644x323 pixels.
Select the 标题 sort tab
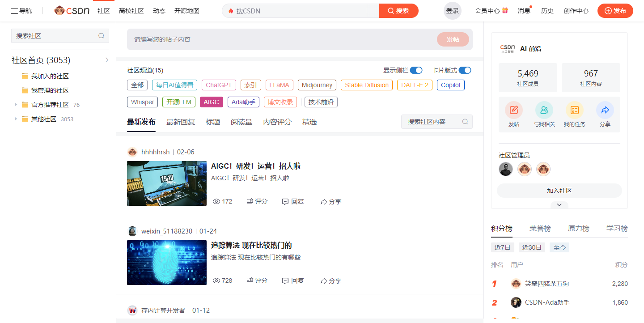click(213, 122)
